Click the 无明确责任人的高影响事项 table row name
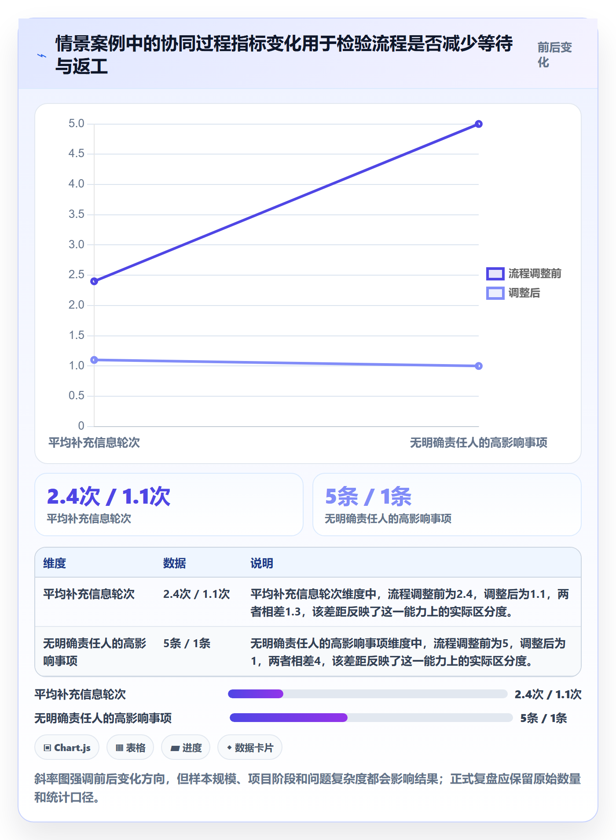This screenshot has width=616, height=840. tap(95, 652)
